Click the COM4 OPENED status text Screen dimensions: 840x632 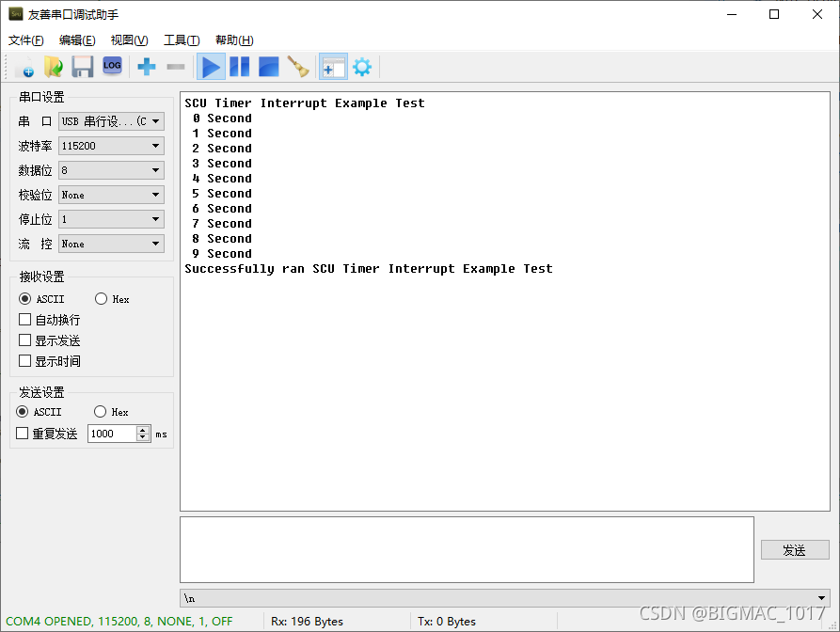[119, 622]
